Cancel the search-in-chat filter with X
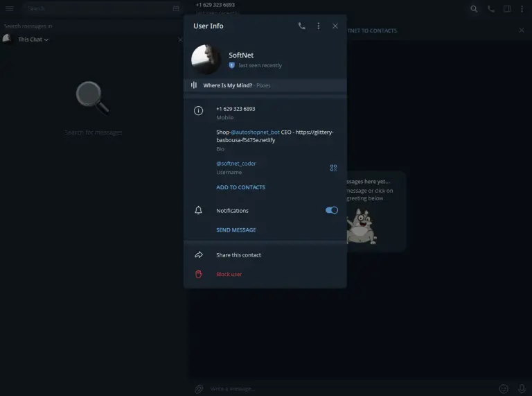 tap(180, 40)
